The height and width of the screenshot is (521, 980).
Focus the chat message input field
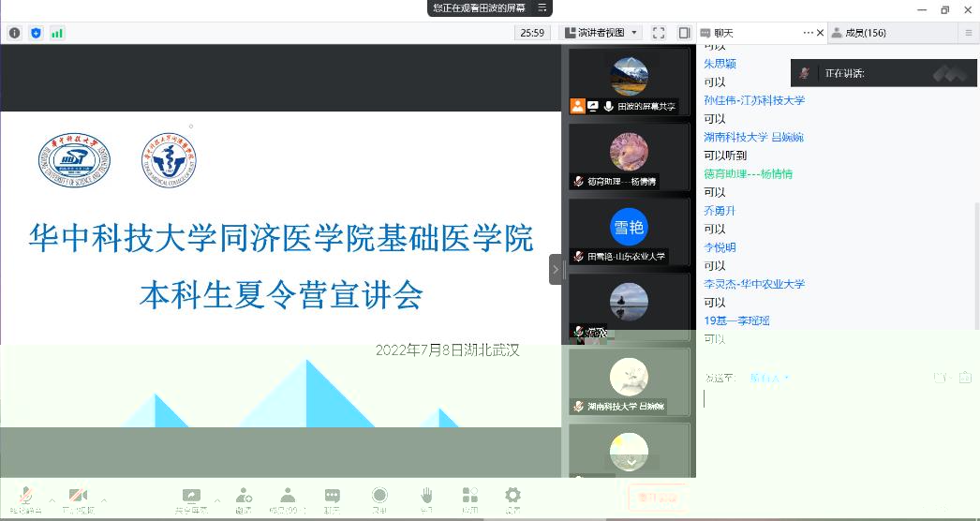[838, 432]
